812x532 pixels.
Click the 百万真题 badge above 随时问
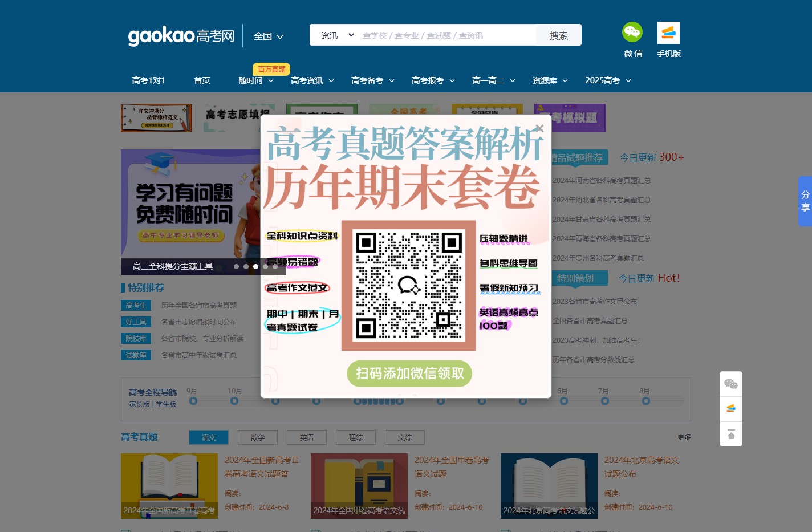[x=271, y=69]
